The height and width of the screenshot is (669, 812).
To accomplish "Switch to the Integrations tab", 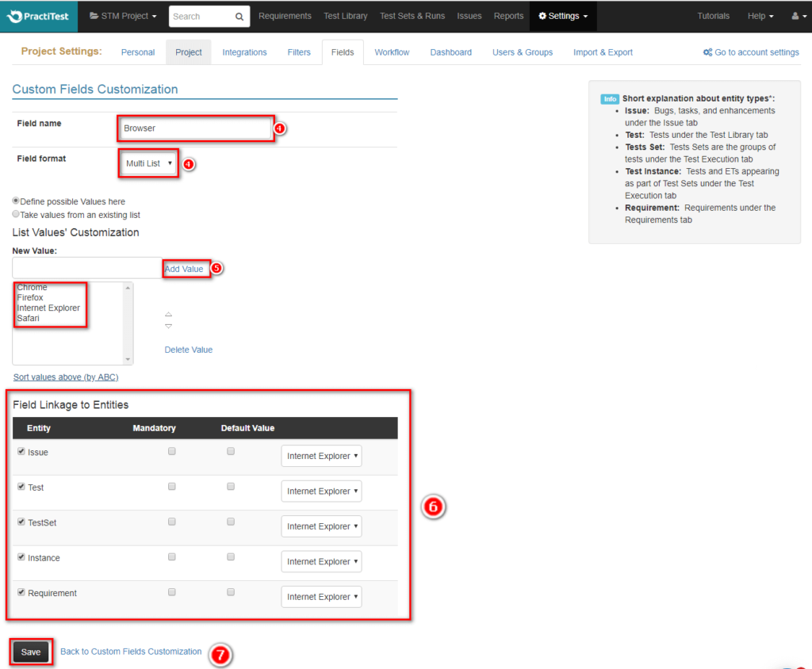I will click(244, 52).
